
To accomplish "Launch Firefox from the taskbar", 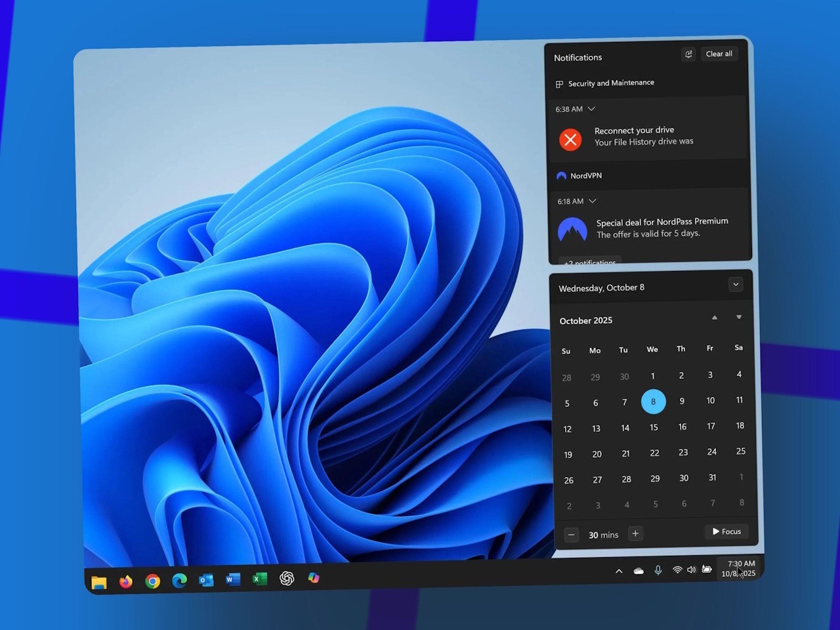I will [125, 581].
